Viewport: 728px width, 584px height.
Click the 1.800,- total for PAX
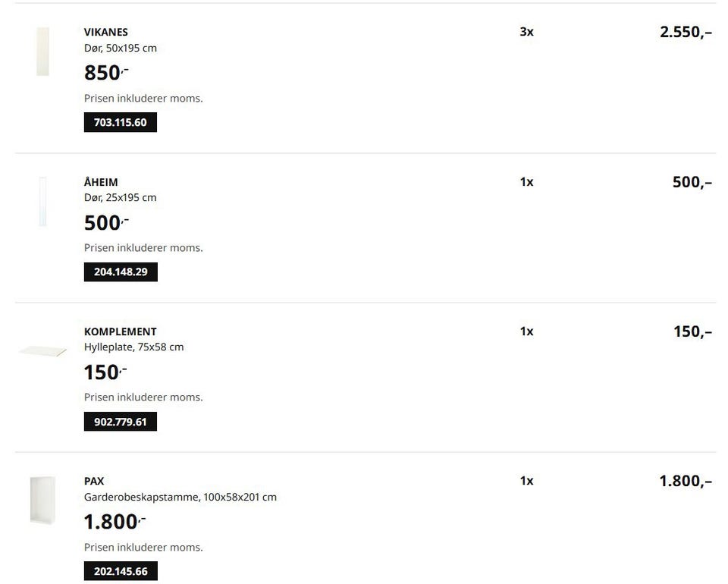coord(686,481)
